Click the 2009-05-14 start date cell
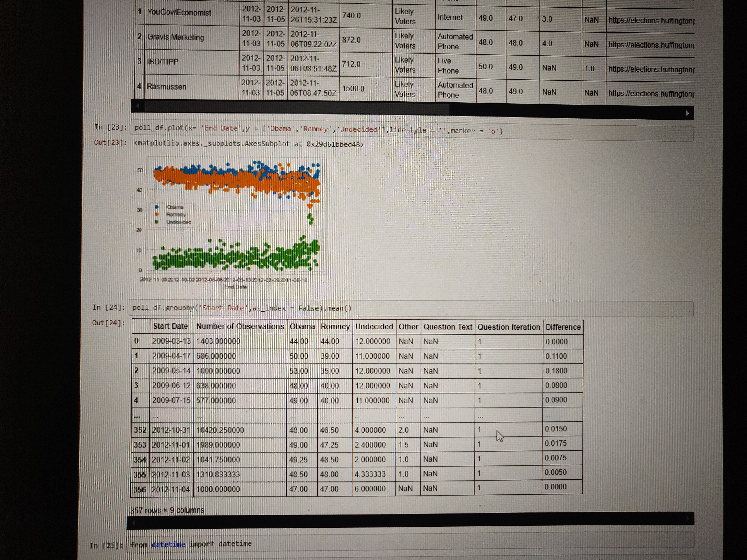The height and width of the screenshot is (560, 747). 172,371
